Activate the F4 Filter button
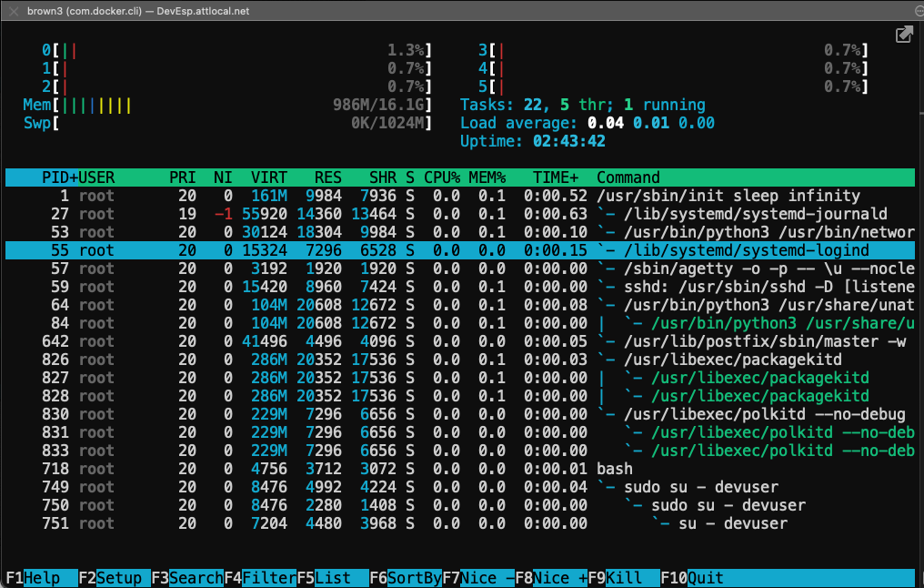Image resolution: width=924 pixels, height=588 pixels. click(x=260, y=578)
